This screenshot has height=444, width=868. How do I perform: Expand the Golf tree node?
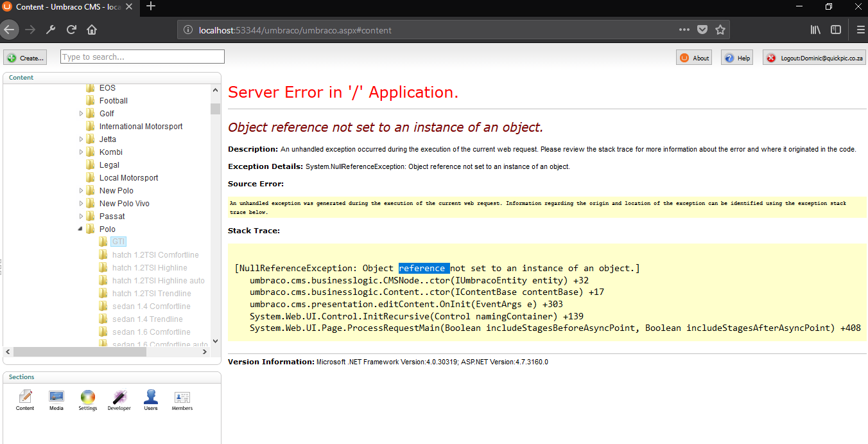coord(82,113)
